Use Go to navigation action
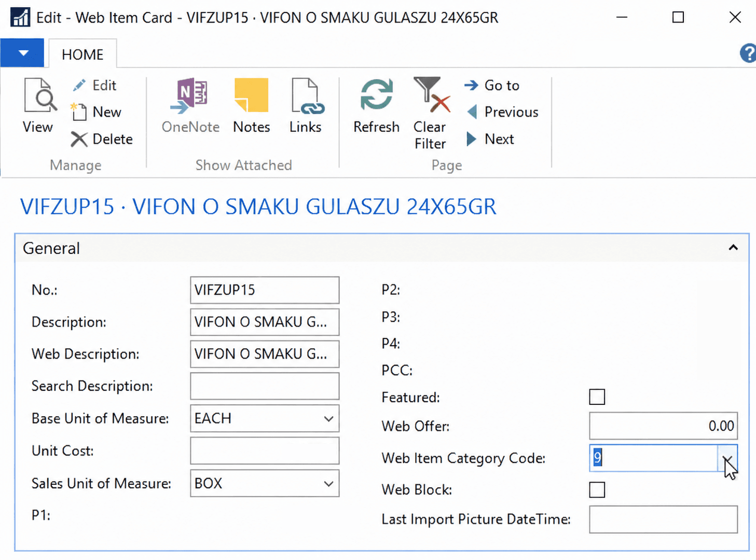This screenshot has height=560, width=756. 492,85
